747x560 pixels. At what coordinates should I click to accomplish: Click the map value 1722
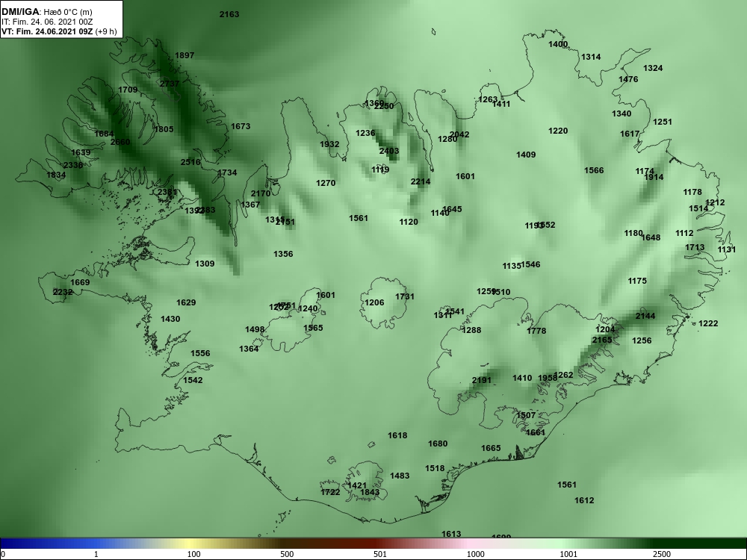[330, 492]
